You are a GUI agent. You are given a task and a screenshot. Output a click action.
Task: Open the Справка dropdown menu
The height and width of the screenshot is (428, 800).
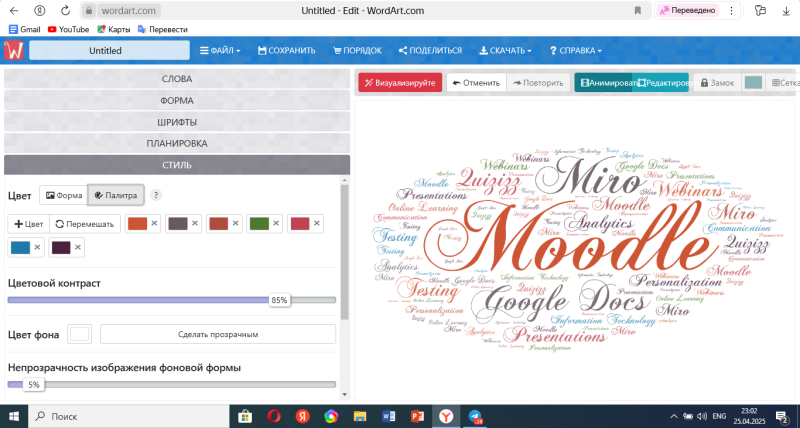tap(575, 50)
